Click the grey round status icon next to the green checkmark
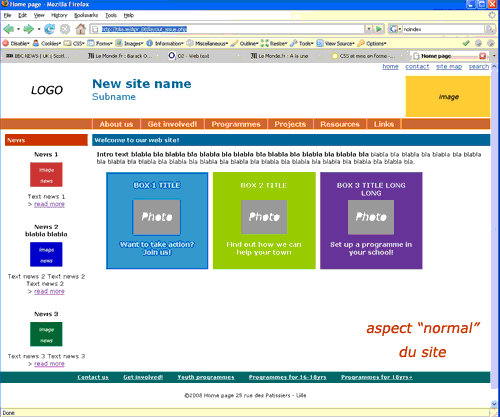Image resolution: width=500 pixels, height=417 pixels. pos(478,43)
